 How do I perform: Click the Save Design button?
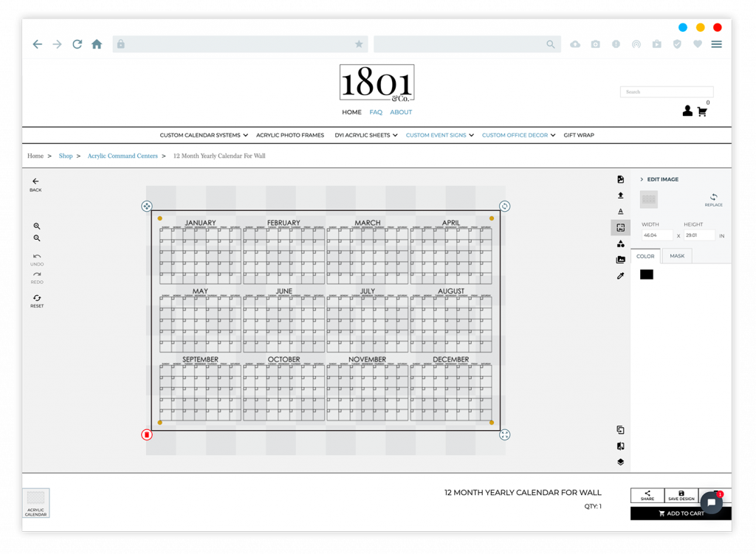pyautogui.click(x=681, y=495)
